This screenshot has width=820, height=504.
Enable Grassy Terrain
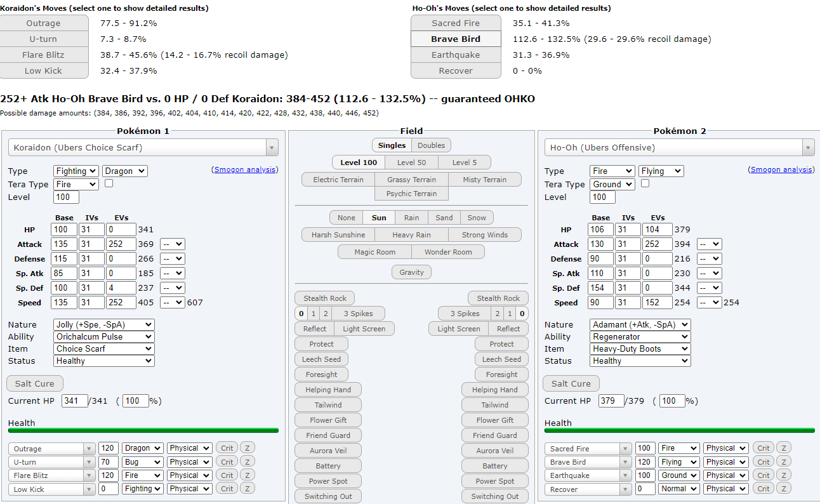(x=411, y=180)
